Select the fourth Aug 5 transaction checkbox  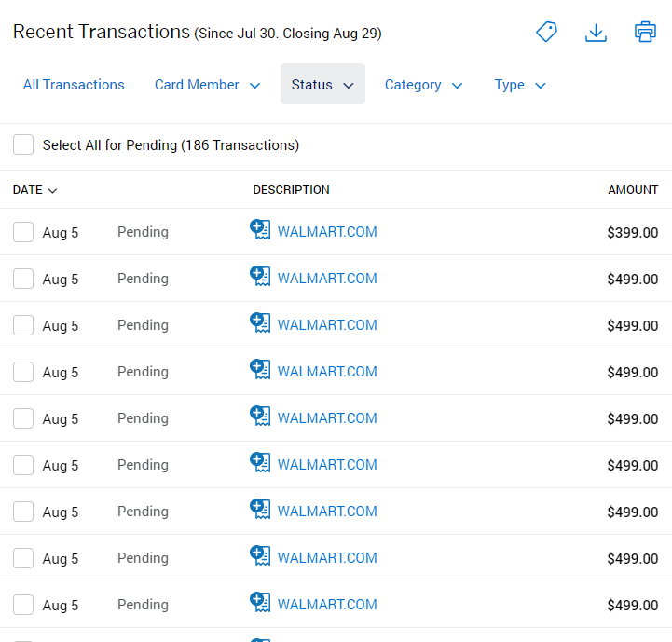pos(23,372)
